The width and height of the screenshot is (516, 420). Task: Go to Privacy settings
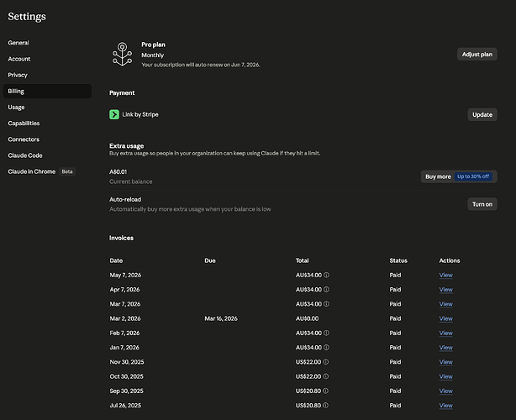18,75
